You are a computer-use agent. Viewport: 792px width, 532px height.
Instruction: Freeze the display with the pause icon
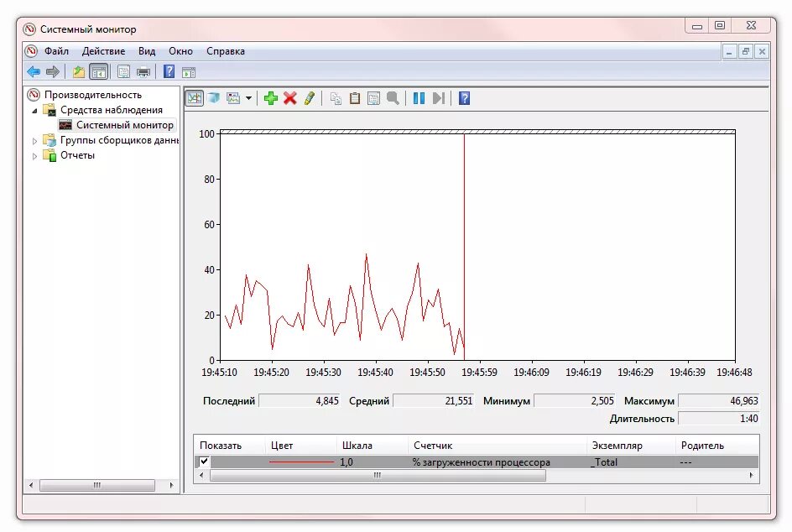(x=419, y=98)
